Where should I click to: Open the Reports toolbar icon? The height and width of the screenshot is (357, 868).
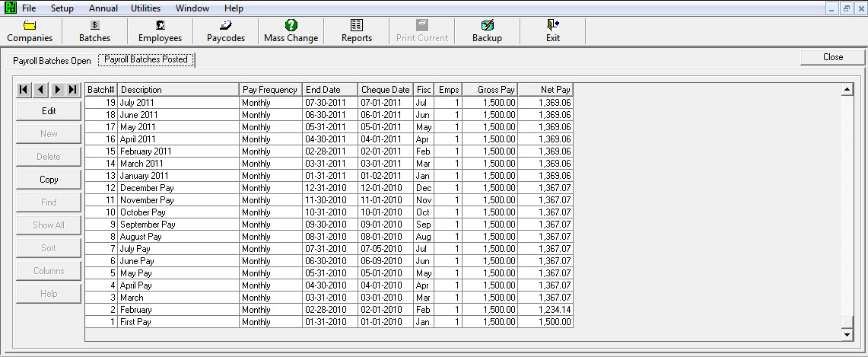[x=356, y=31]
